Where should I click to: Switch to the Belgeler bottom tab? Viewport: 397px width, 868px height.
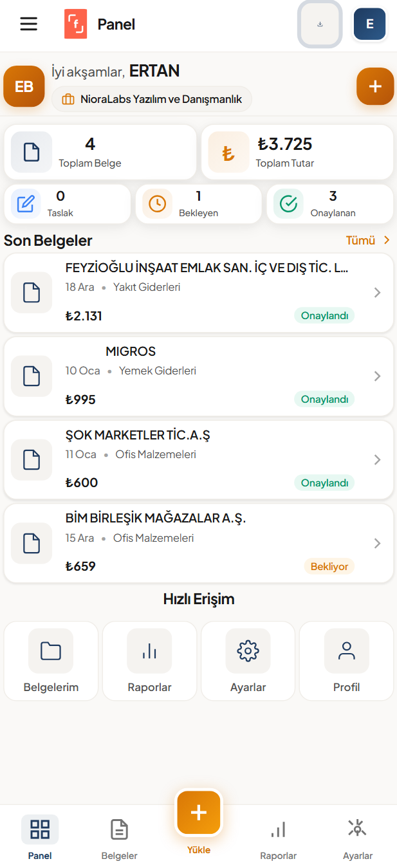point(119,837)
